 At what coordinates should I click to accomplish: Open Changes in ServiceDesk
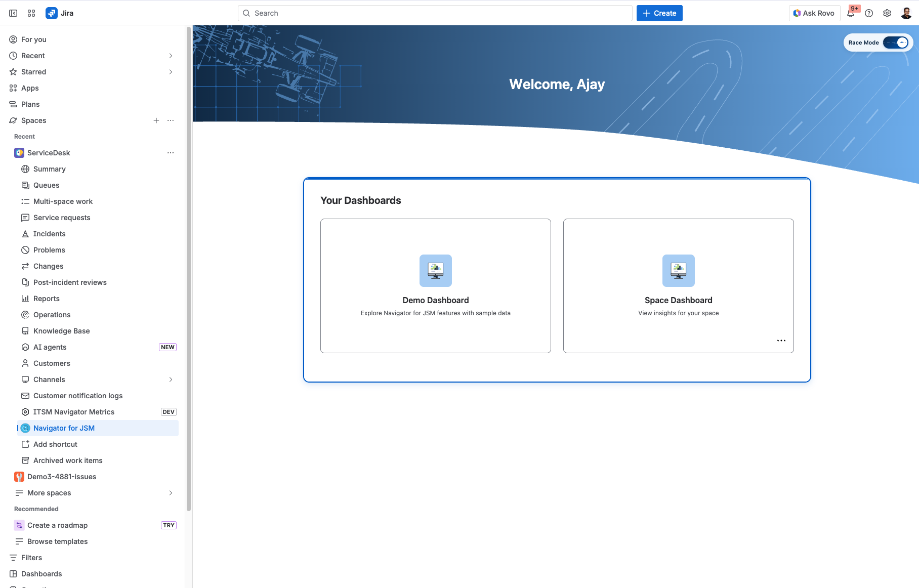click(98, 266)
